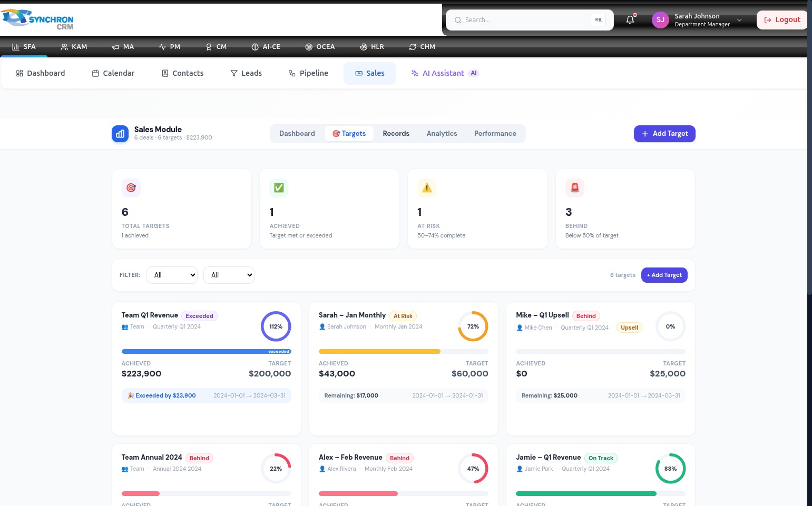812x506 pixels.
Task: Open the Pipeline page
Action: (308, 73)
